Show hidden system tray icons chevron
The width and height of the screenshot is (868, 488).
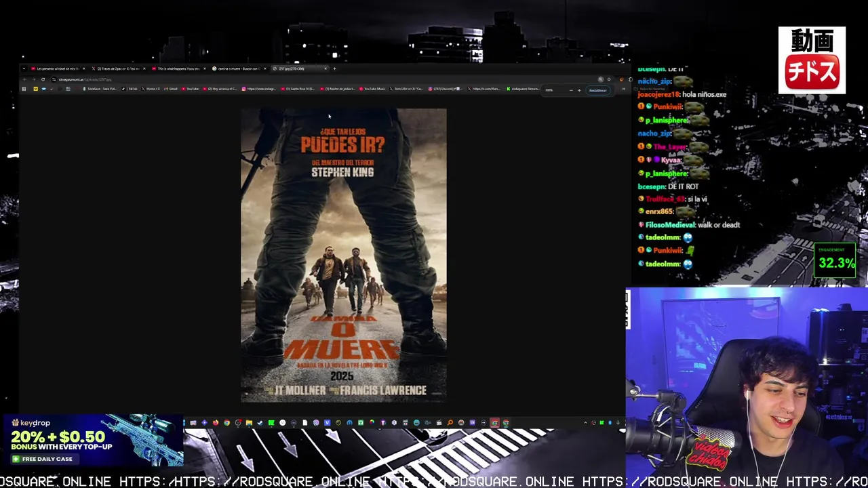coord(585,423)
